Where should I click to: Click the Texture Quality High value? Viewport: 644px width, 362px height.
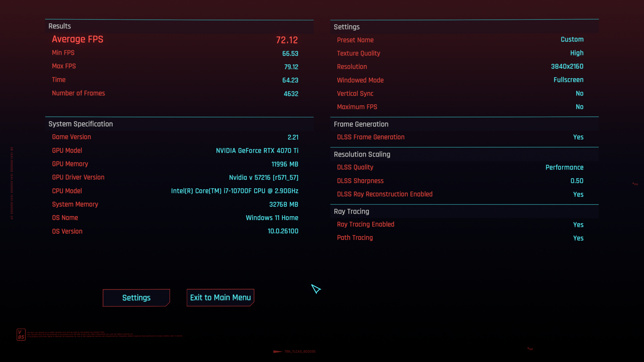[577, 53]
